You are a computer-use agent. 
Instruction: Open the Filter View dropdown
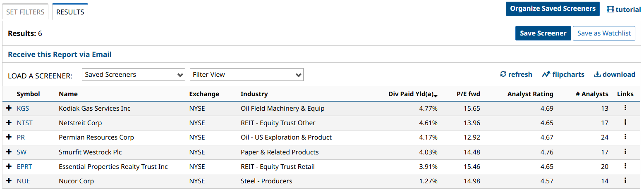[247, 75]
